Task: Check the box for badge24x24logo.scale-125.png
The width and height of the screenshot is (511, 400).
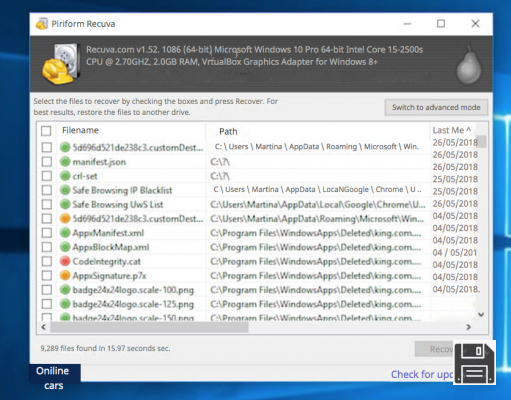Action: coord(47,304)
